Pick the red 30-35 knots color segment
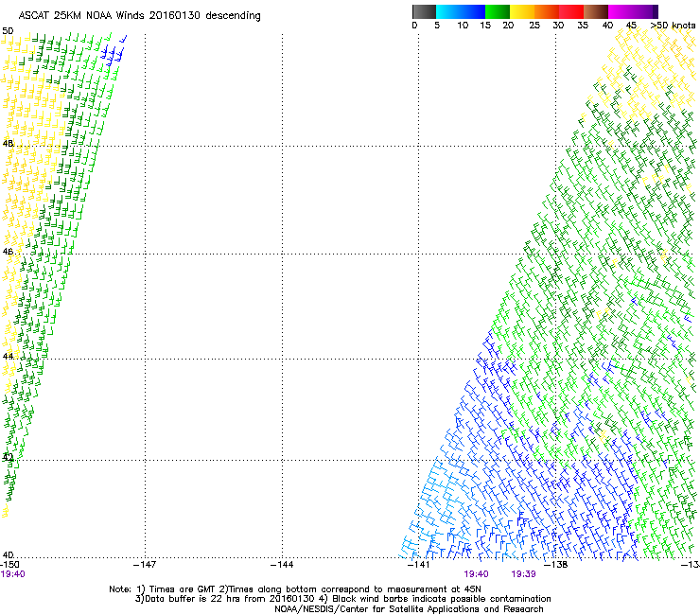Viewport: 700px width, 615px height. pos(571,11)
